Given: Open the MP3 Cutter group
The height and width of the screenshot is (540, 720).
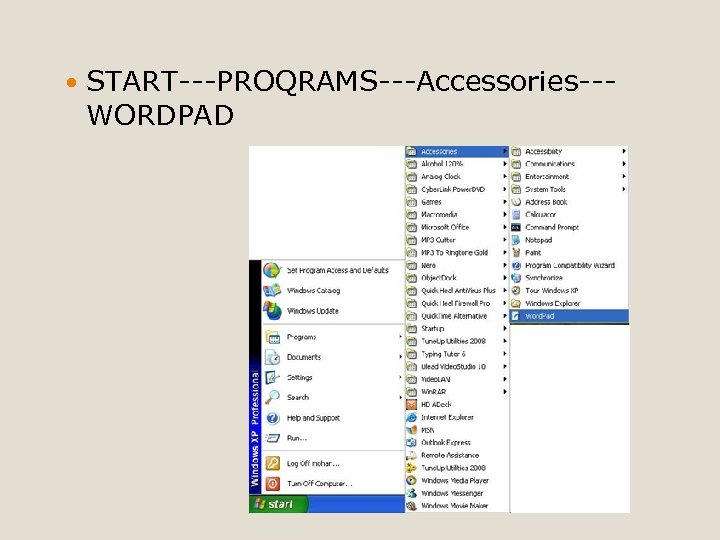Looking at the screenshot, I should pyautogui.click(x=457, y=240).
